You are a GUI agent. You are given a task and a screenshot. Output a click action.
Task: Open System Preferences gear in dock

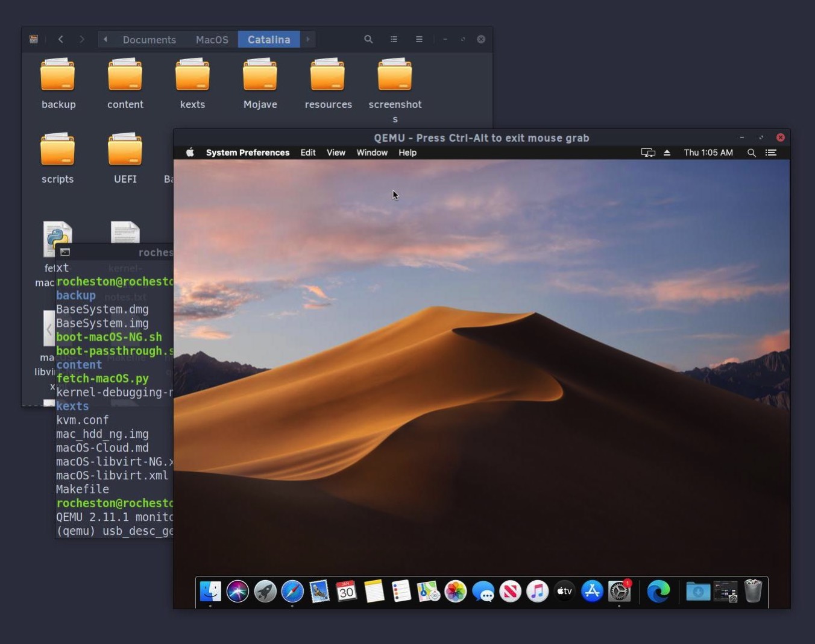click(619, 592)
